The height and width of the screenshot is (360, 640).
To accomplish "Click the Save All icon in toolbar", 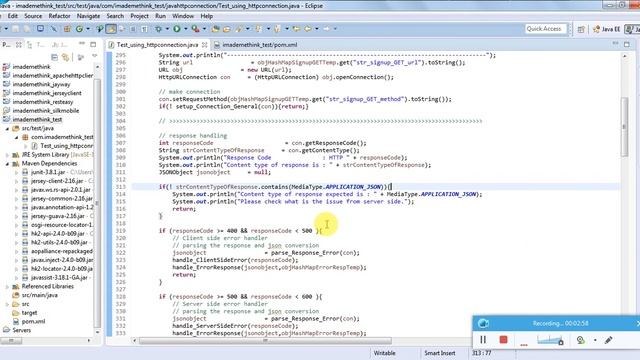I will click(27, 29).
